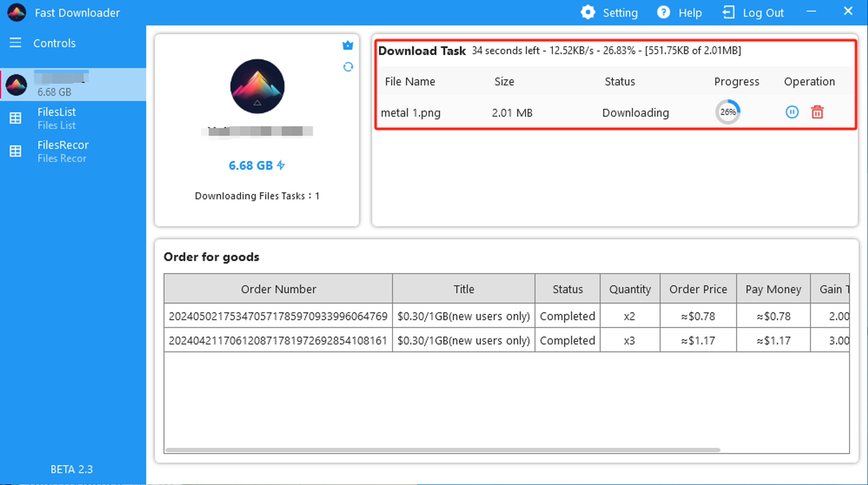
Task: Click the Order Number column header
Action: pos(278,289)
